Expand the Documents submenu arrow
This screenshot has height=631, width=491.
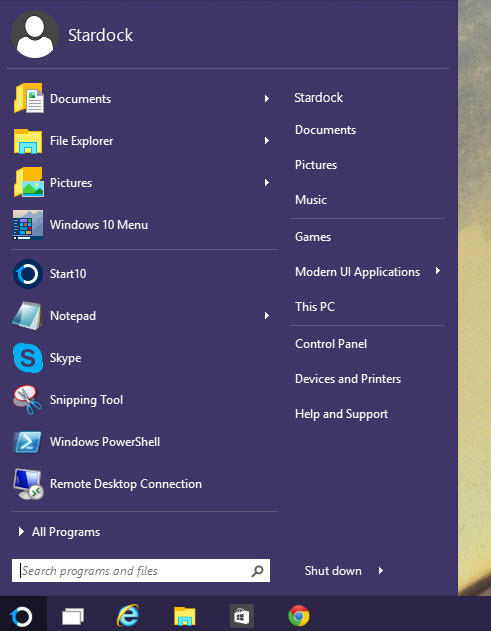pos(266,98)
